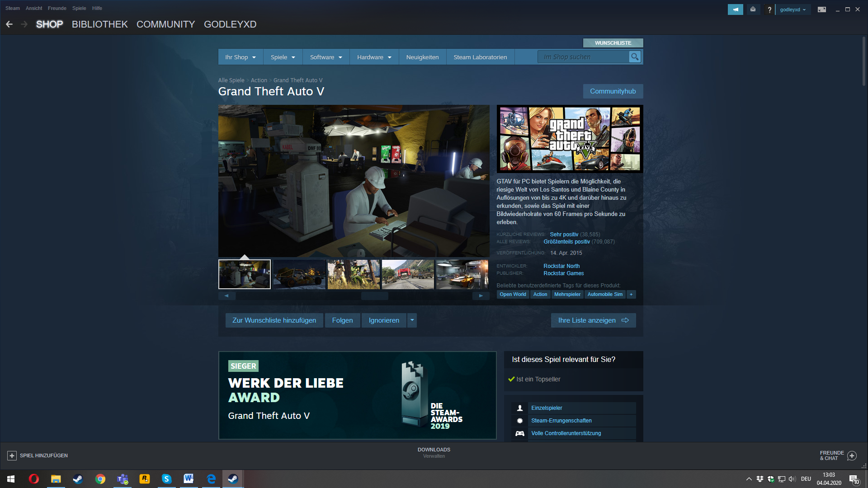Viewport: 868px width, 488px height.
Task: Toggle the Folgen follow button
Action: click(342, 320)
